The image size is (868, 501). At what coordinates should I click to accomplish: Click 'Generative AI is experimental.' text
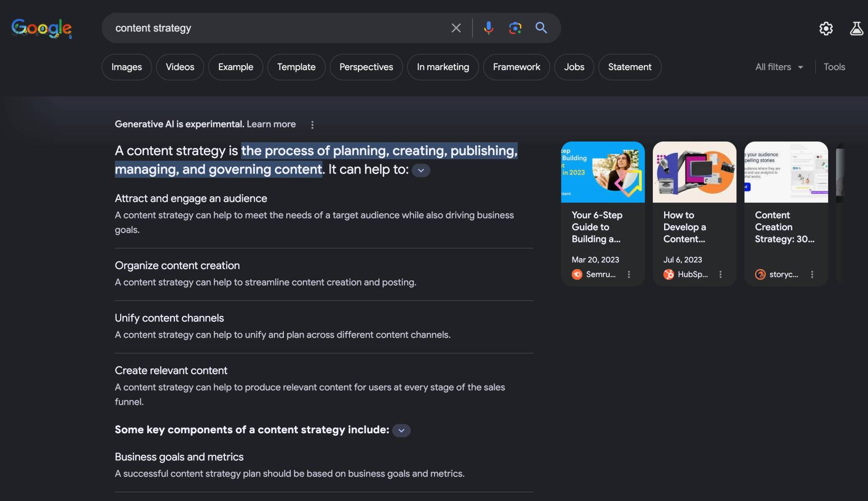pyautogui.click(x=179, y=124)
